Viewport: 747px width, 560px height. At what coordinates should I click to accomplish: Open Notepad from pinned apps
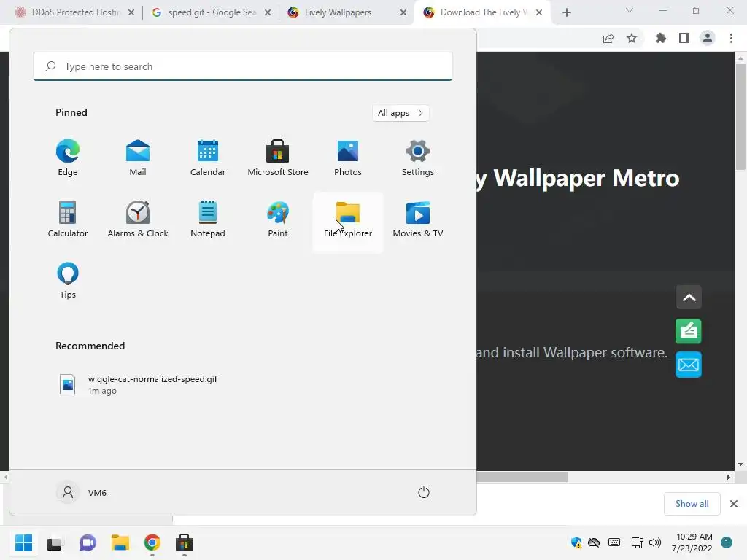tap(208, 219)
